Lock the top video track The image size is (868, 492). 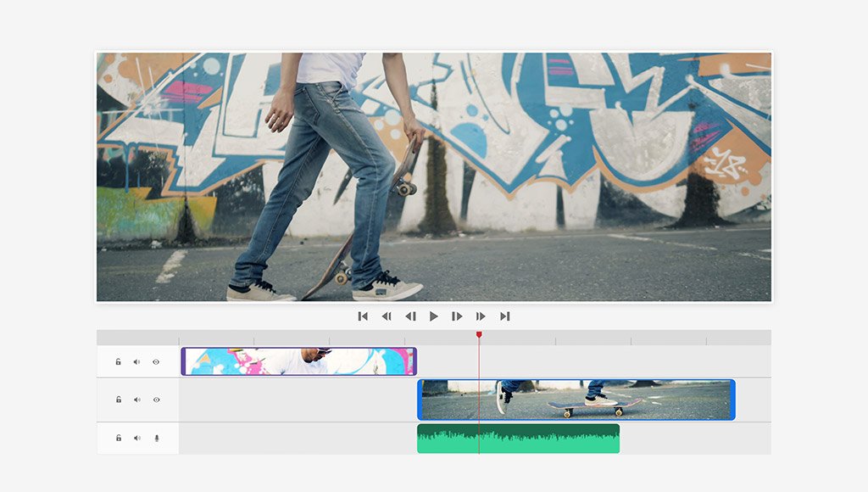118,361
